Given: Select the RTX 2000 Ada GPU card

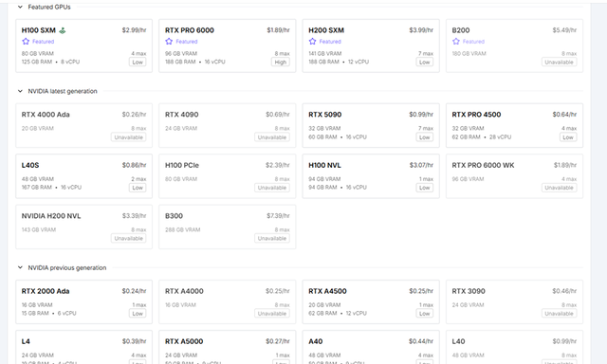Looking at the screenshot, I should click(84, 301).
